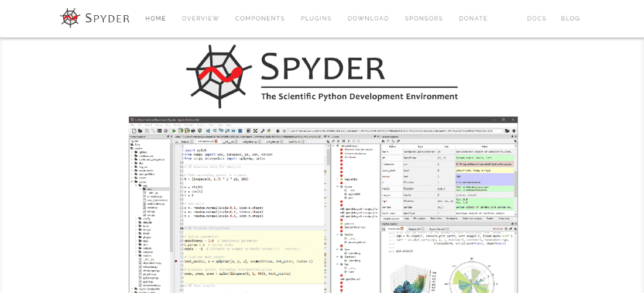This screenshot has width=644, height=293.
Task: Click the wrench Preferences icon
Action: (263, 131)
